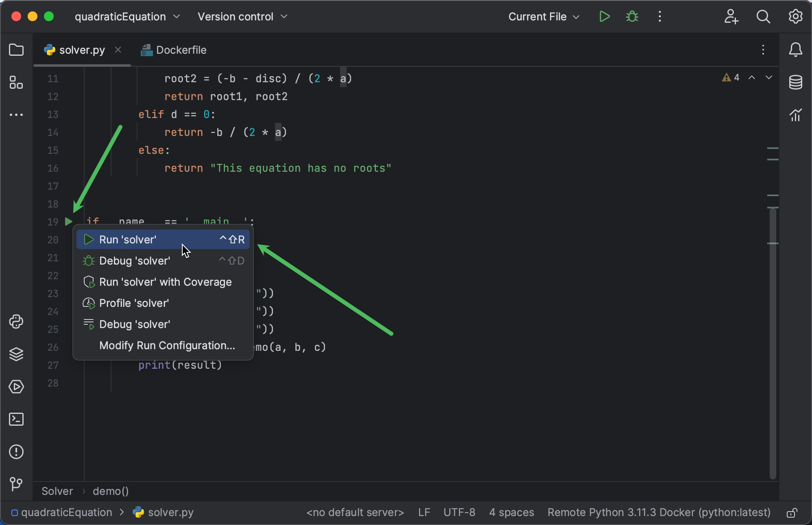Screen dimensions: 812x525
Task: Open the Problems tool window
Action: click(16, 452)
